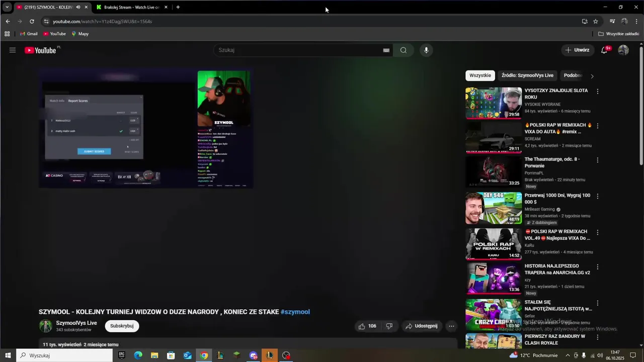Click Udostępnij share button
This screenshot has width=644, height=362.
click(x=422, y=326)
